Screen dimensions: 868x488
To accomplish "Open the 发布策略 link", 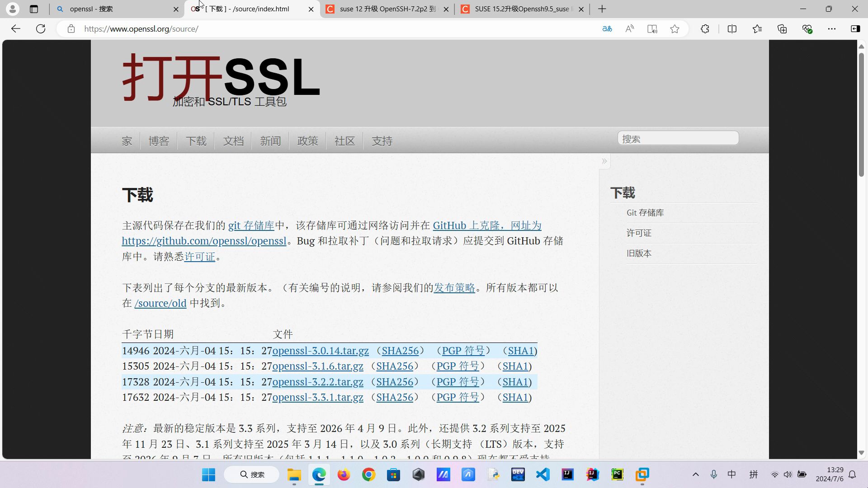I will pos(454,288).
